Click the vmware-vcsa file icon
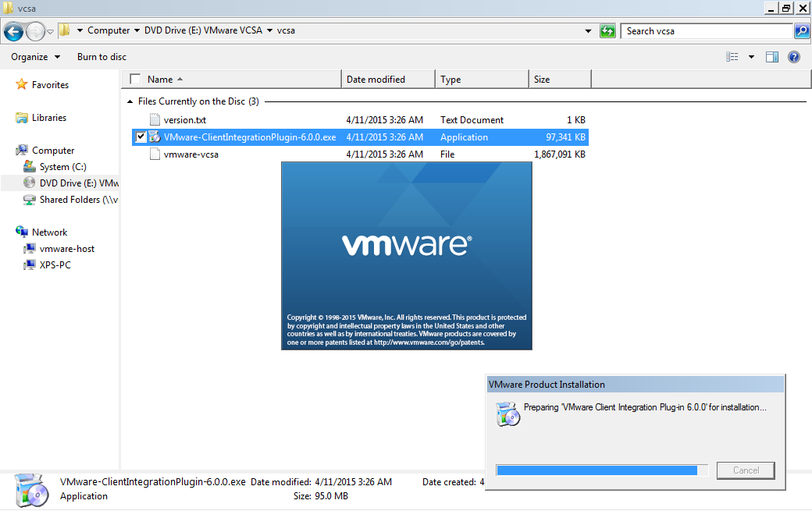The image size is (812, 511). click(x=155, y=154)
